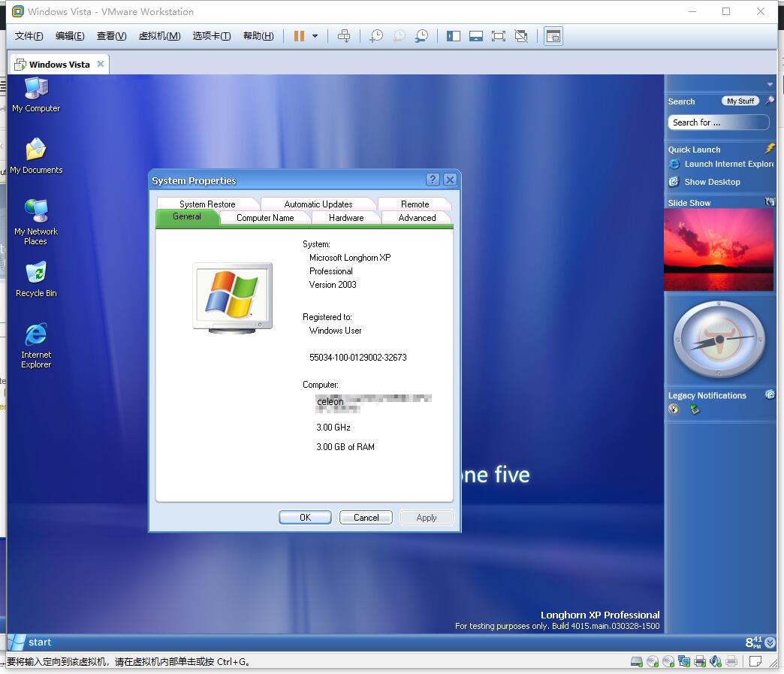Click the product ID 55034-100-0129002-32673
Screen dimensions: 784x674
tap(358, 357)
